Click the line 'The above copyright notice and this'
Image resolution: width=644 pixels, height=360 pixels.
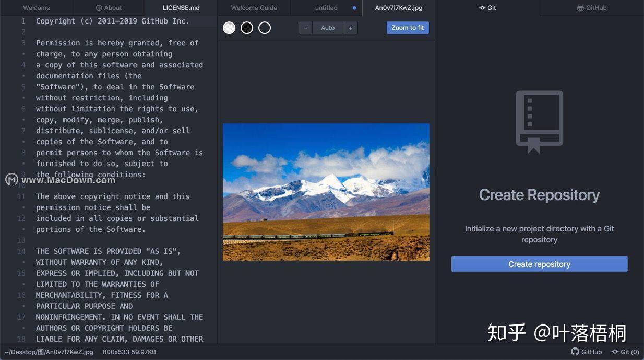pos(113,196)
